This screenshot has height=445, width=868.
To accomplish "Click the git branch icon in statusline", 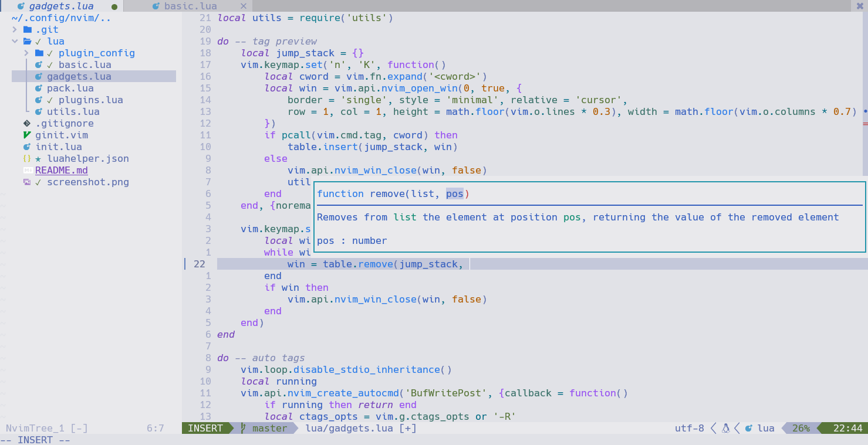I will [x=244, y=428].
